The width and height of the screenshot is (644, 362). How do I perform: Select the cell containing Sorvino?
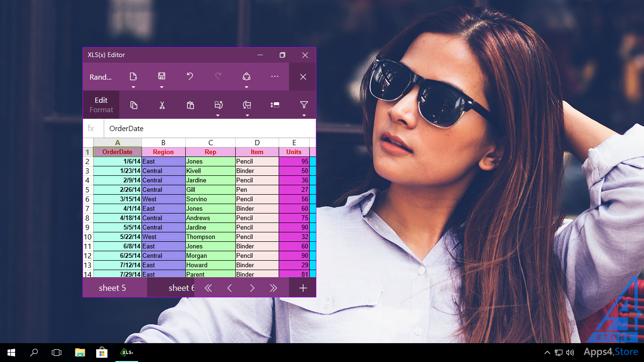pos(210,199)
